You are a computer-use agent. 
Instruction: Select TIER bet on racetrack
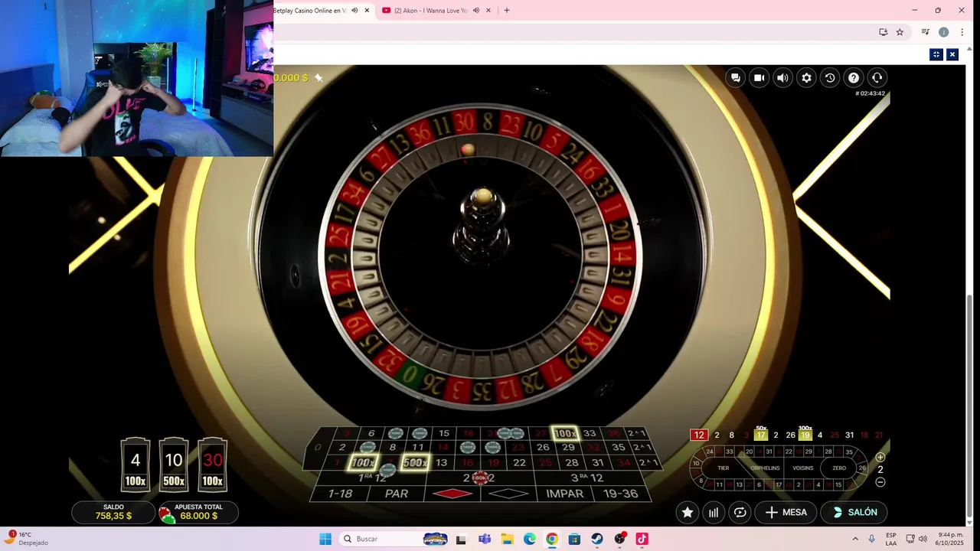(x=723, y=468)
